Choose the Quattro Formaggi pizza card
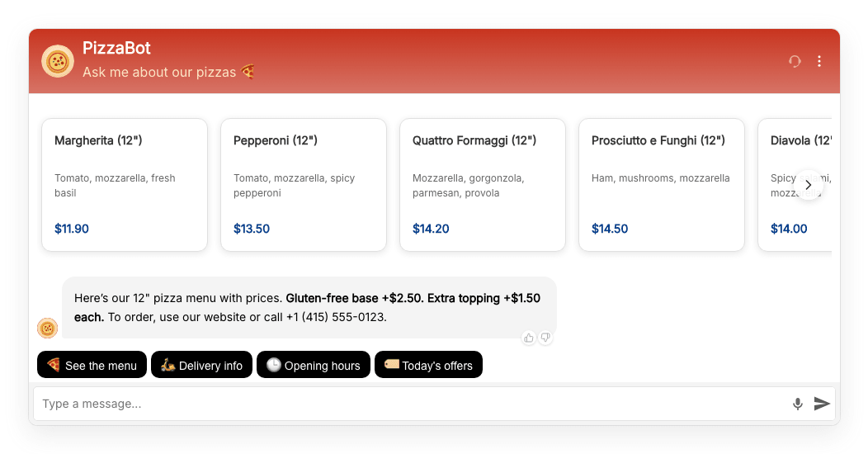This screenshot has height=454, width=868. [x=483, y=185]
